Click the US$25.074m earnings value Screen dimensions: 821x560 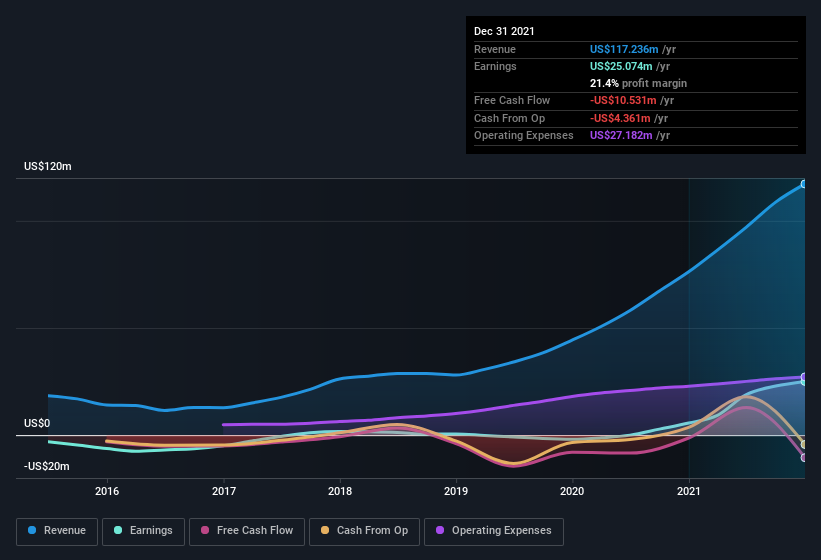(621, 66)
